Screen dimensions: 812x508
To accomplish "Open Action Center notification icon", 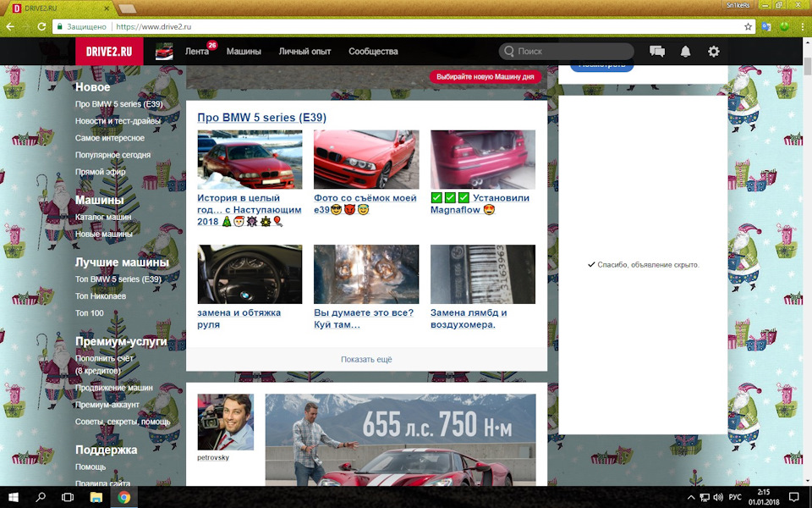I will (794, 498).
